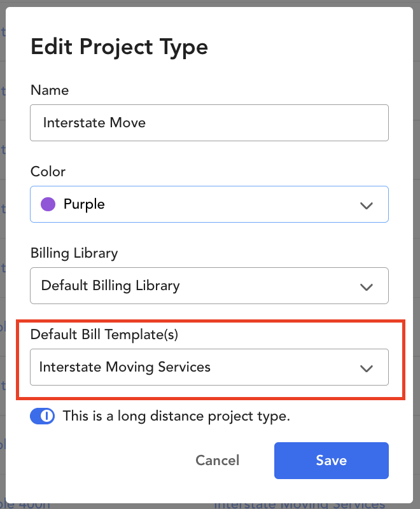Click the Edit Project Type heading
The width and height of the screenshot is (420, 509).
coord(119,47)
